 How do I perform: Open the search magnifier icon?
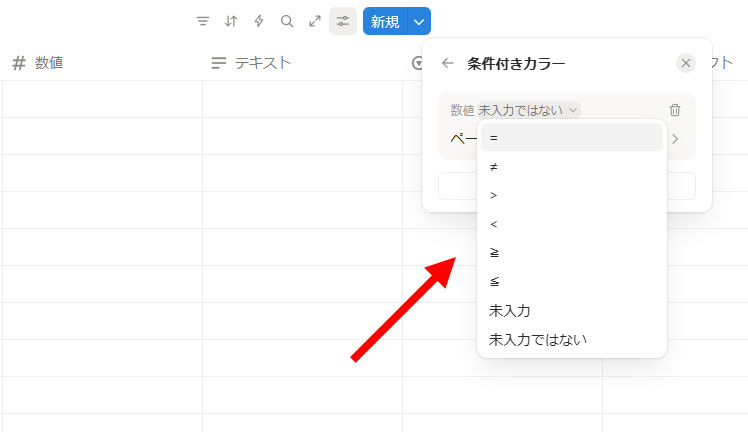[287, 21]
